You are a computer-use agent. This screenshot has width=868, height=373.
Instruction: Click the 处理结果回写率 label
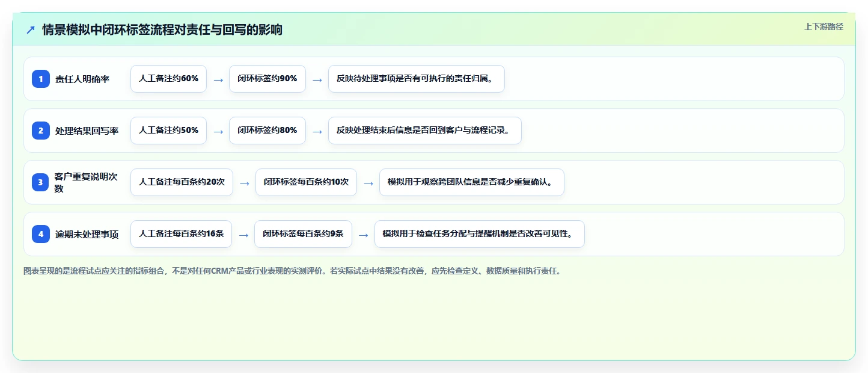[87, 131]
